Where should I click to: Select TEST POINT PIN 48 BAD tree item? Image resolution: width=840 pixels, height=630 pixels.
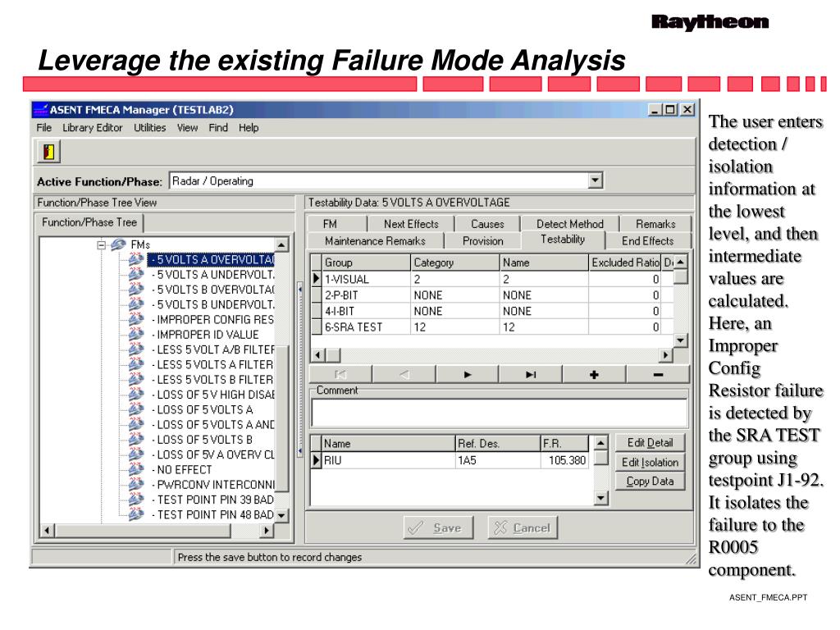pos(215,514)
